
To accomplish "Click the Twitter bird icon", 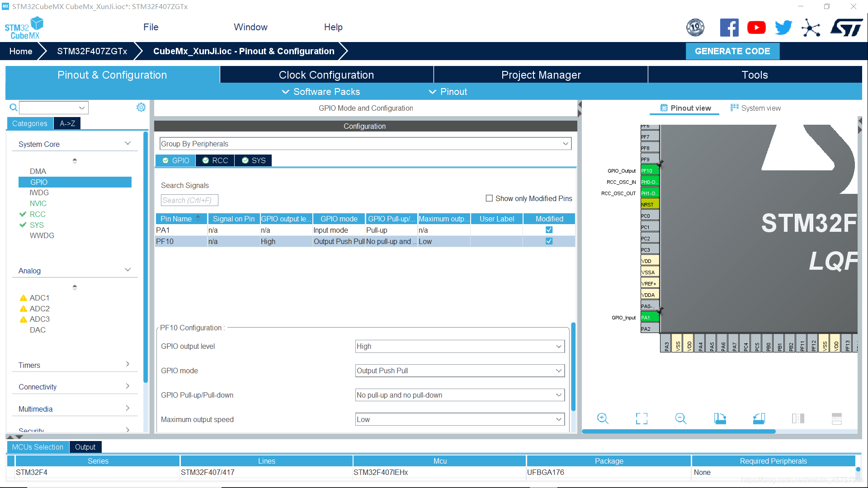I will (x=783, y=28).
